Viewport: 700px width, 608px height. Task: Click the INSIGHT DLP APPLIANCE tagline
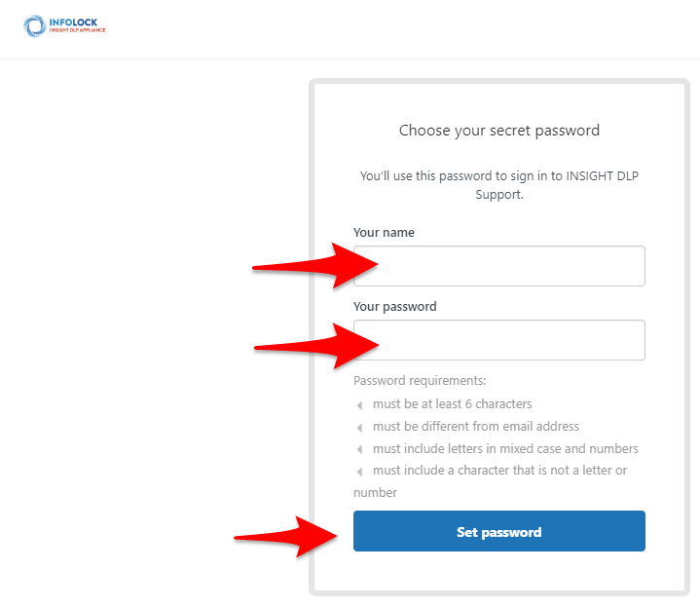[77, 30]
